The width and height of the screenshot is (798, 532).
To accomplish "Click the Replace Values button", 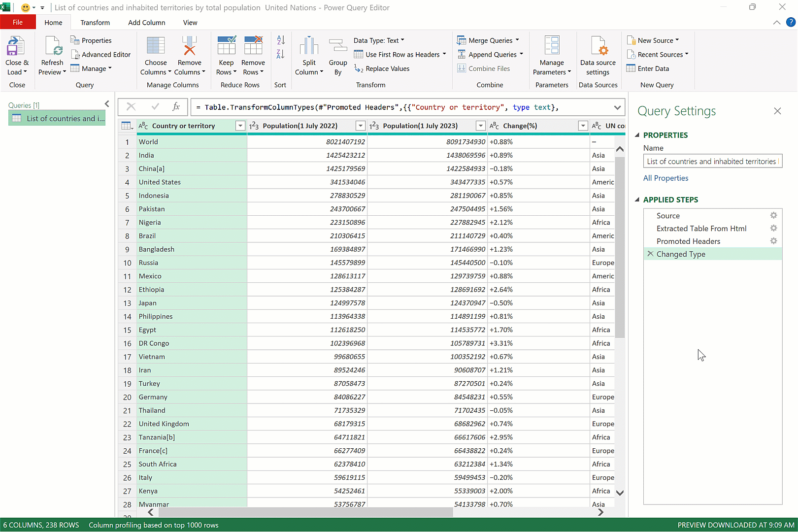I will 382,69.
